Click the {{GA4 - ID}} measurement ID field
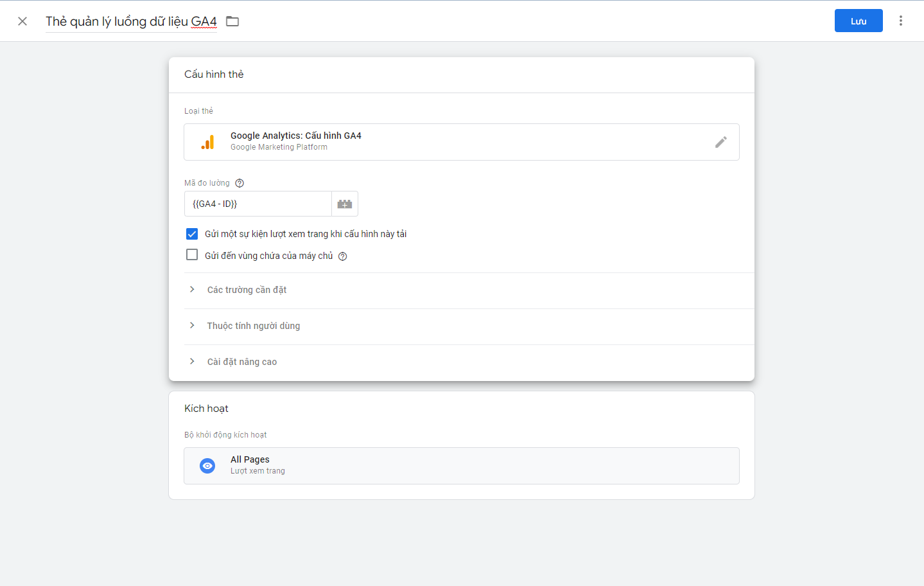Viewport: 924px width, 586px height. coord(257,204)
